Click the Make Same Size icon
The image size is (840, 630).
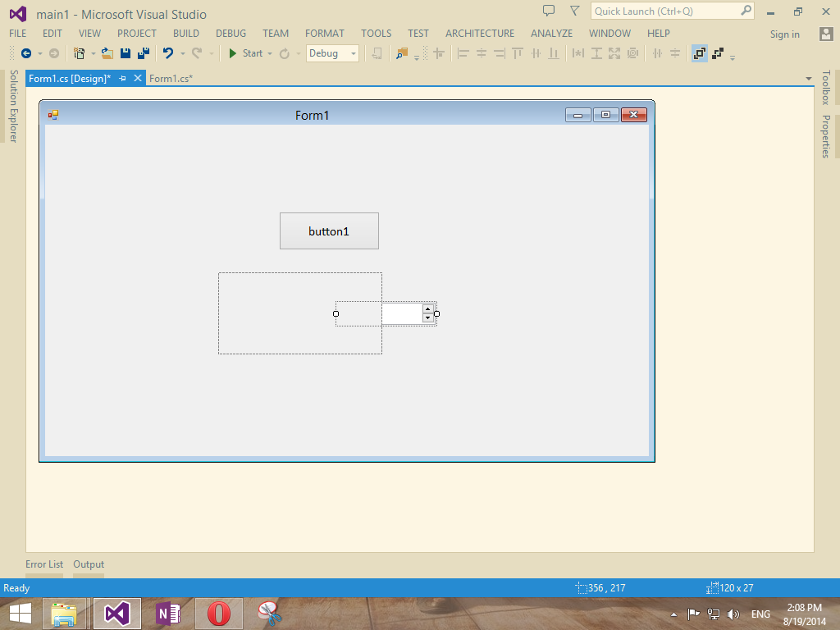[x=614, y=53]
